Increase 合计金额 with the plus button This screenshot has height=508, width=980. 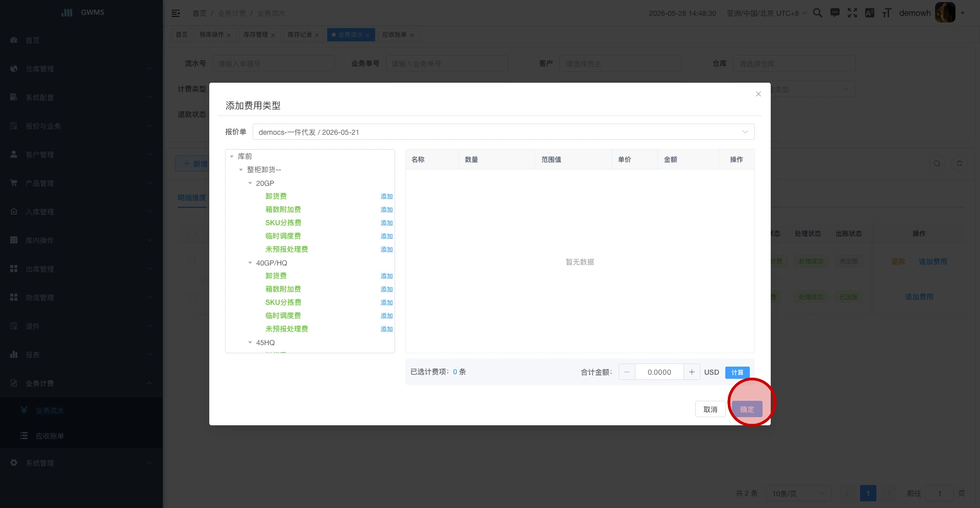coord(692,372)
